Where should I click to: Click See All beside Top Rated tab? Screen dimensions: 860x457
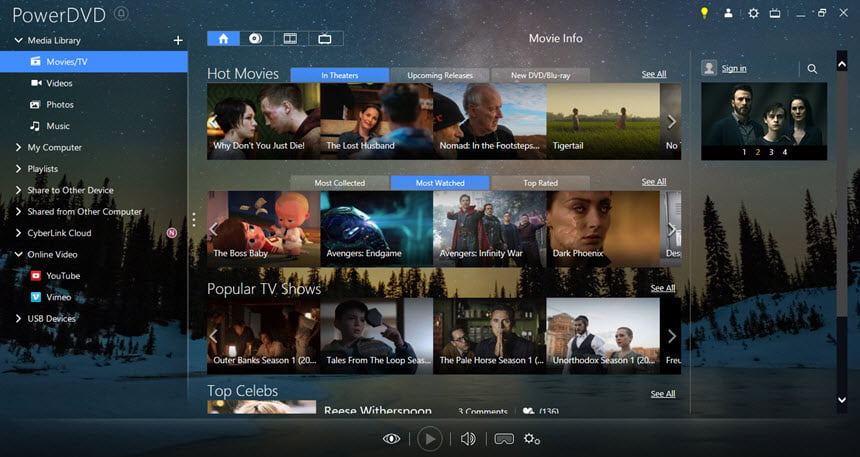[654, 182]
